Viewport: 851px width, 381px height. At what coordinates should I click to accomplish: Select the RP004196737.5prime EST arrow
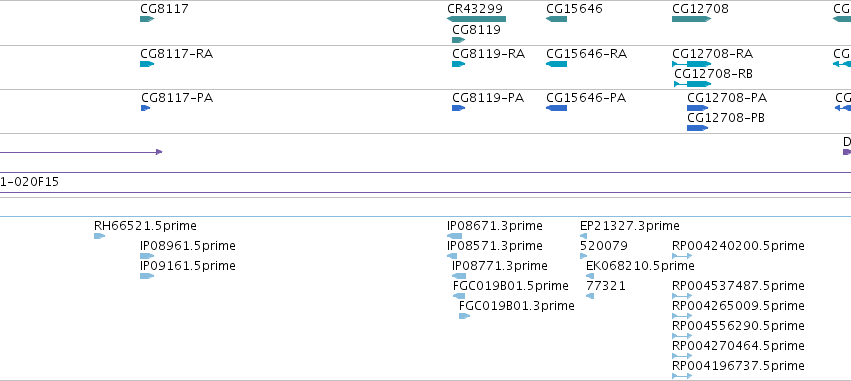pos(682,376)
